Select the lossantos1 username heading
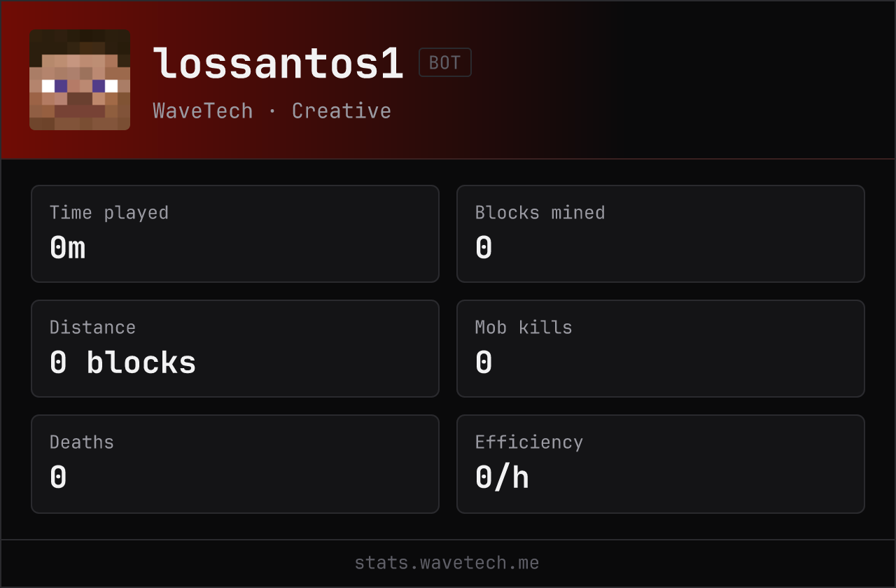Viewport: 896px width, 588px height. (279, 64)
